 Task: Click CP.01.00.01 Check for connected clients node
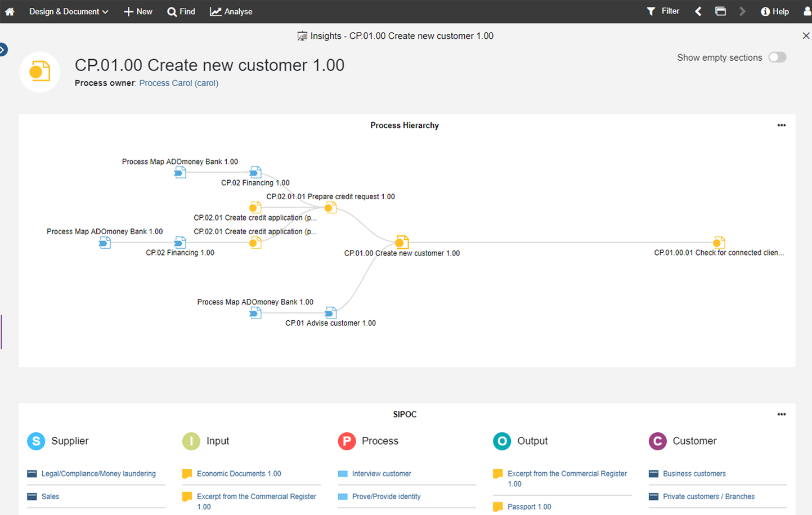click(x=719, y=243)
